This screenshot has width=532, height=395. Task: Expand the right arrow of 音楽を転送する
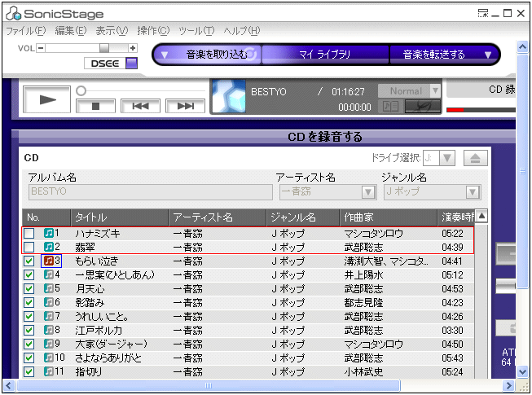pyautogui.click(x=488, y=55)
